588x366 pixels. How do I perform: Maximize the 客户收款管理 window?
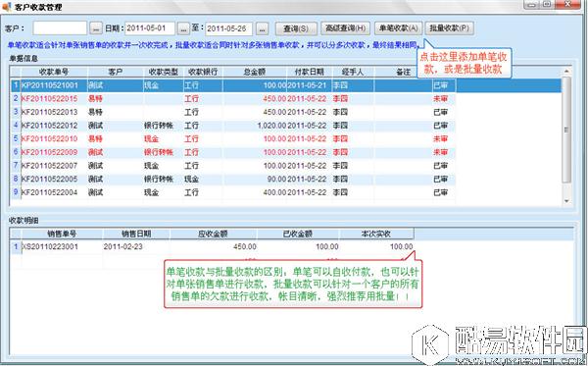click(547, 4)
